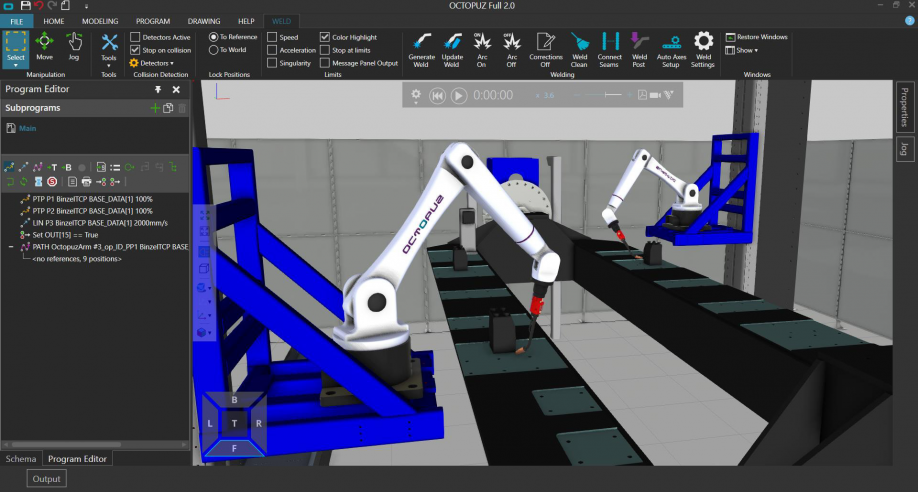Select To World radio button

(x=214, y=50)
